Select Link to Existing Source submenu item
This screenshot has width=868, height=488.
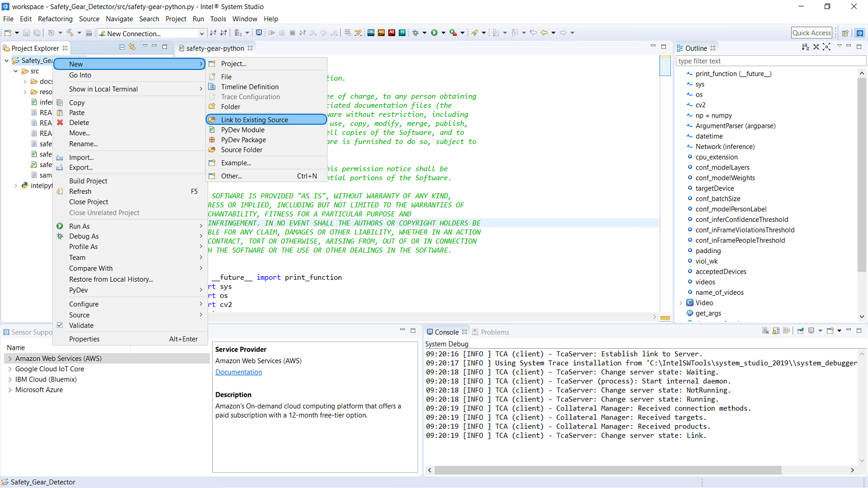[x=266, y=120]
